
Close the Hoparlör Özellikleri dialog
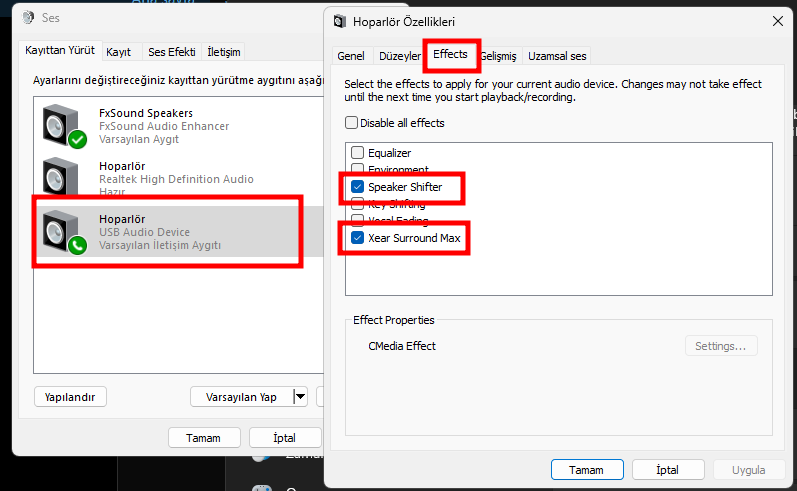(778, 21)
